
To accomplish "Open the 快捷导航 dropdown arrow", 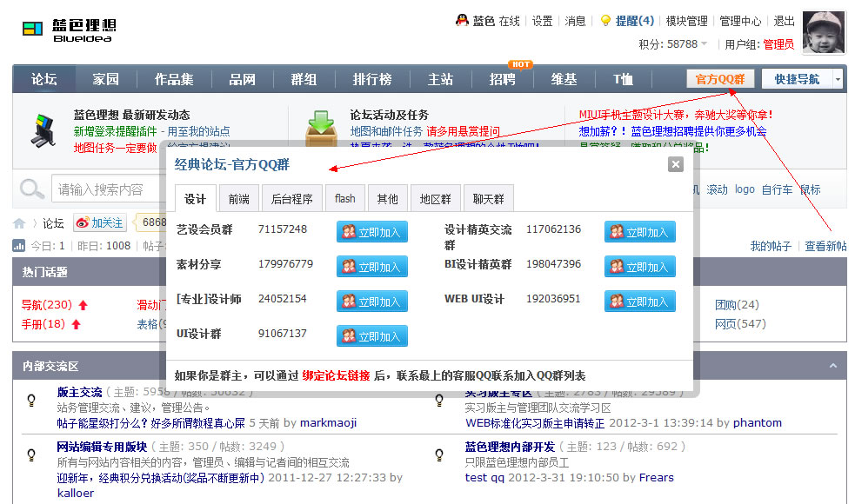I will click(838, 80).
